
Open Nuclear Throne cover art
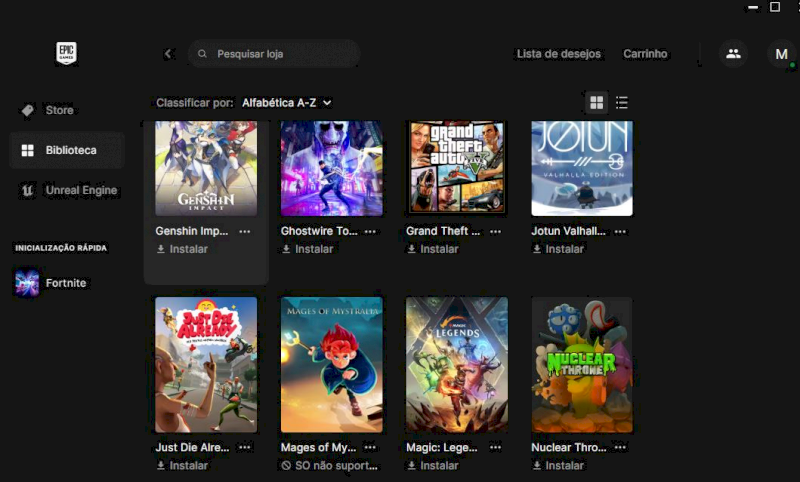(x=582, y=365)
